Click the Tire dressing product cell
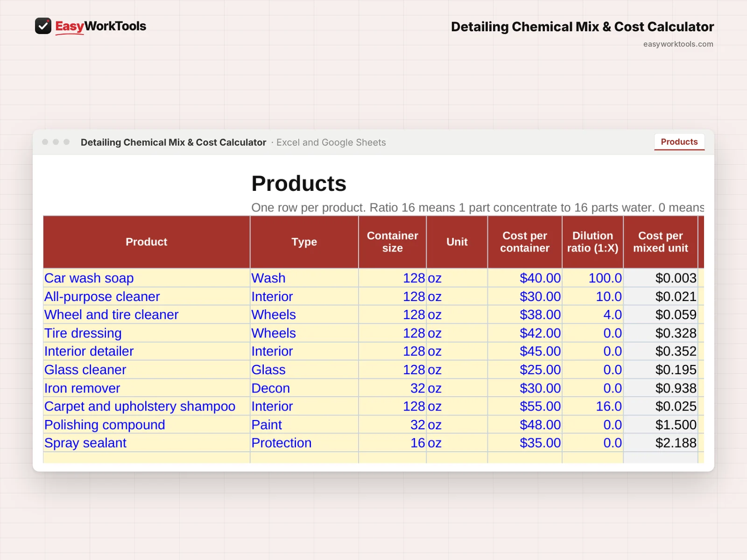This screenshot has width=747, height=560. [147, 333]
